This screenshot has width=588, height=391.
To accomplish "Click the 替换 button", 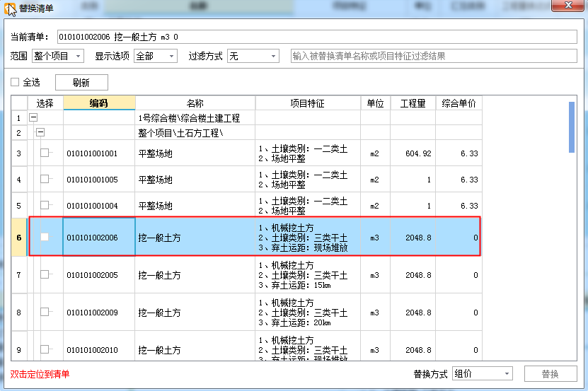I will coord(550,374).
